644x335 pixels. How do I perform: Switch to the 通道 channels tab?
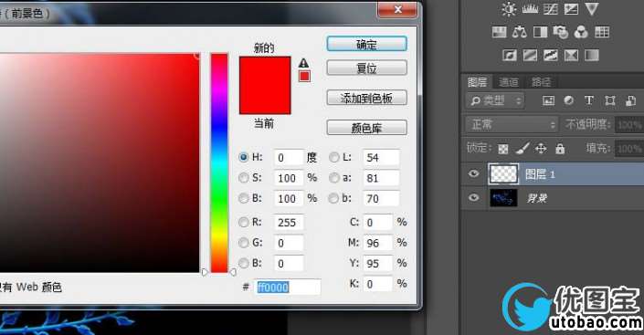tap(509, 82)
